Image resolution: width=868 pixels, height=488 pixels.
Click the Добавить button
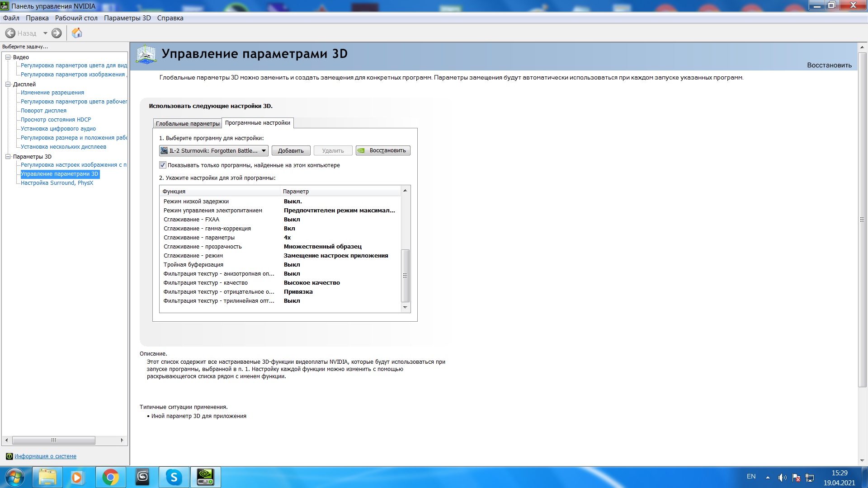pos(291,150)
